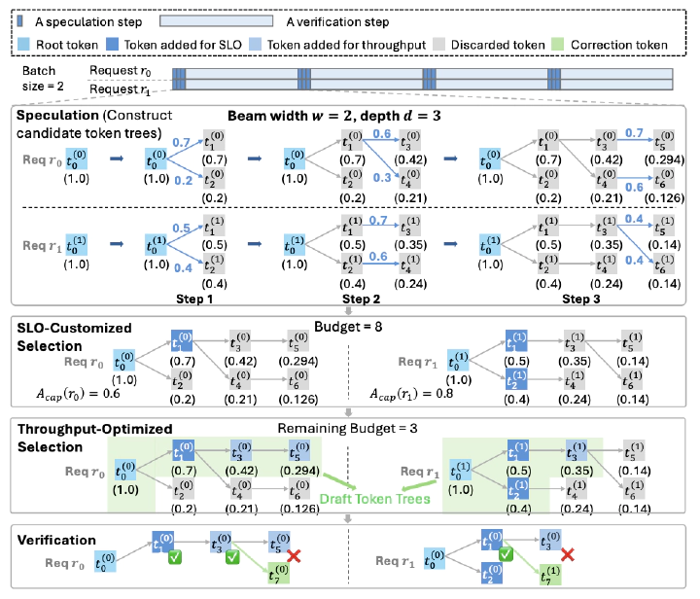The image size is (700, 599).
Task: Click the 'SLO-Customized Selection' heading
Action: [74, 337]
